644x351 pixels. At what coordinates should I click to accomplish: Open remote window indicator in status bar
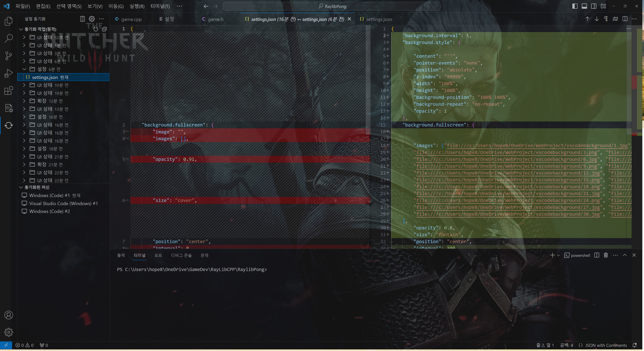(6, 345)
